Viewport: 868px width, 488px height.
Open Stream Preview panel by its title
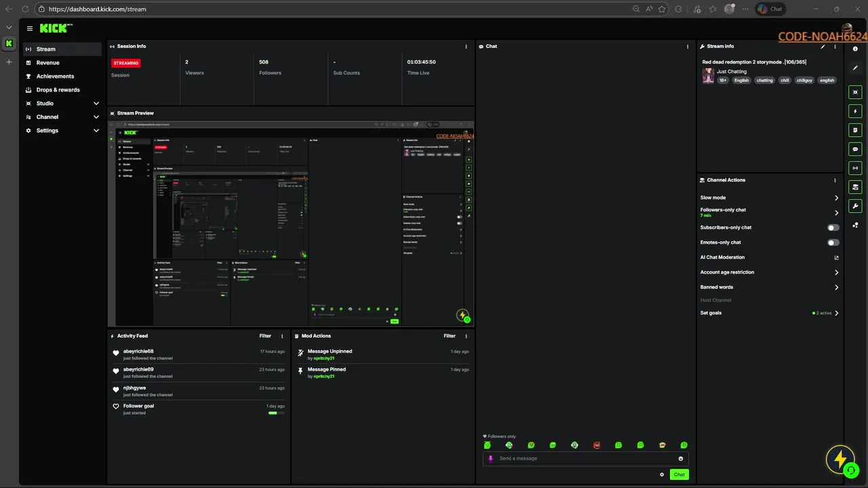point(136,113)
